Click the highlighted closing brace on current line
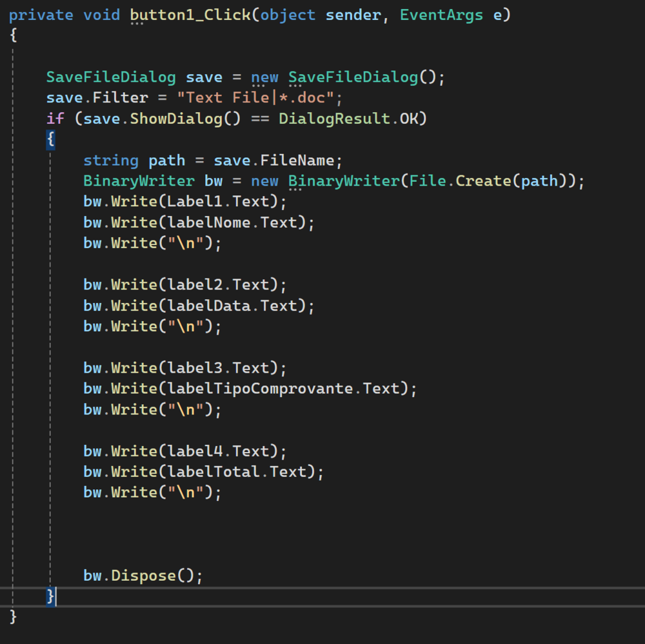Image resolution: width=645 pixels, height=644 pixels. coord(50,596)
